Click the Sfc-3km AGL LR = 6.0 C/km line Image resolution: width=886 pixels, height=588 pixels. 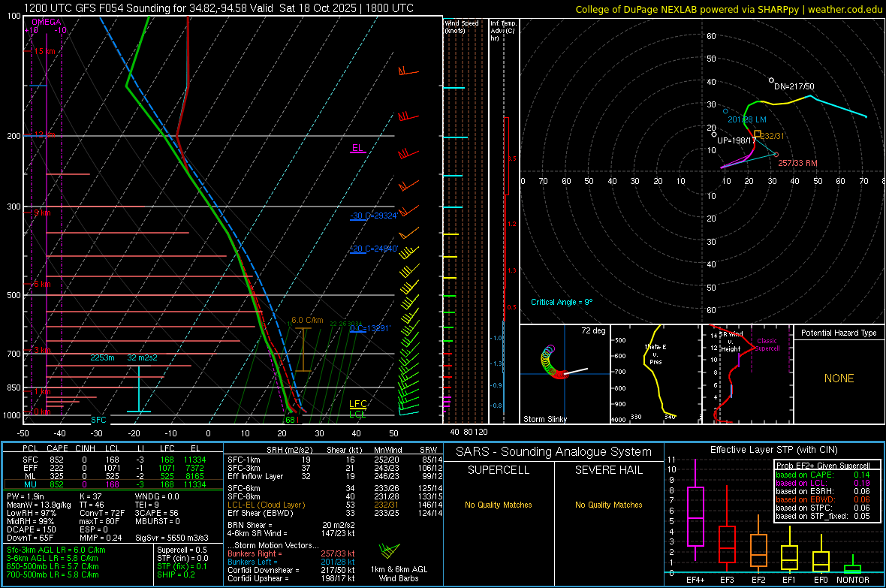click(56, 550)
